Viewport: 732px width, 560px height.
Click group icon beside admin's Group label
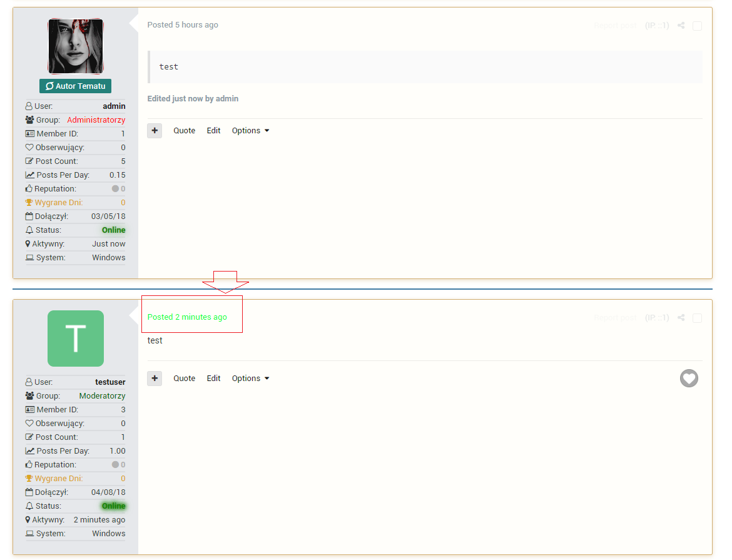tap(29, 120)
